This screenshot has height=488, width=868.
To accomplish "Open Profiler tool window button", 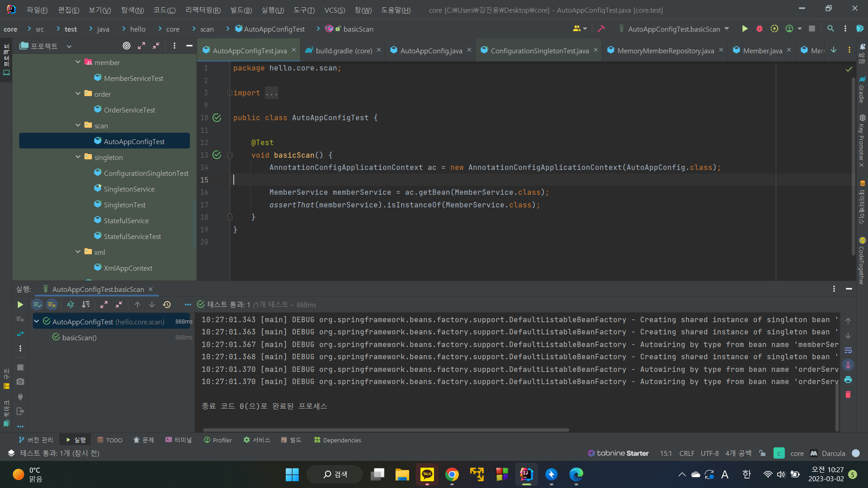I will 218,440.
